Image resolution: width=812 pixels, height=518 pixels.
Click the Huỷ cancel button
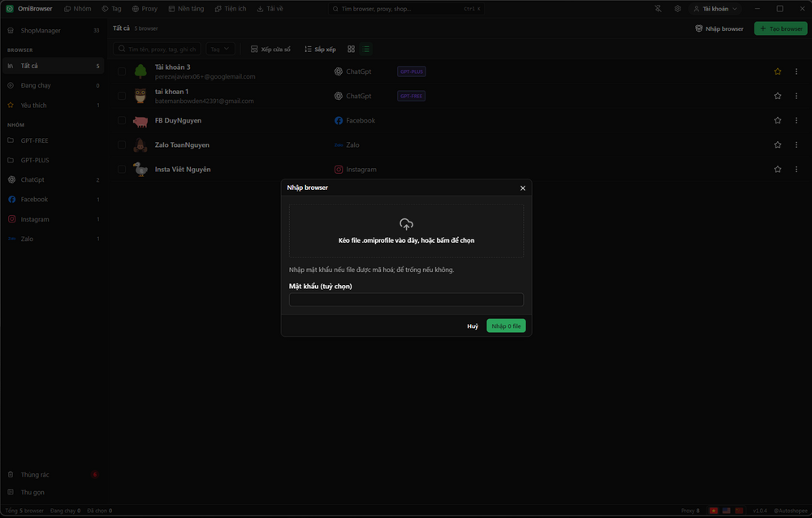coord(473,326)
